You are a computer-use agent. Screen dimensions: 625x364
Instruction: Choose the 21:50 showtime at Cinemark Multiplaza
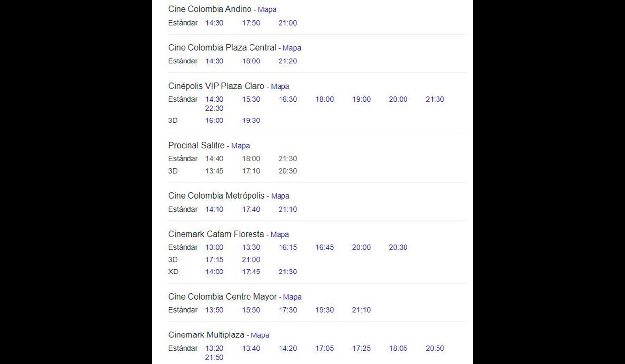214,357
